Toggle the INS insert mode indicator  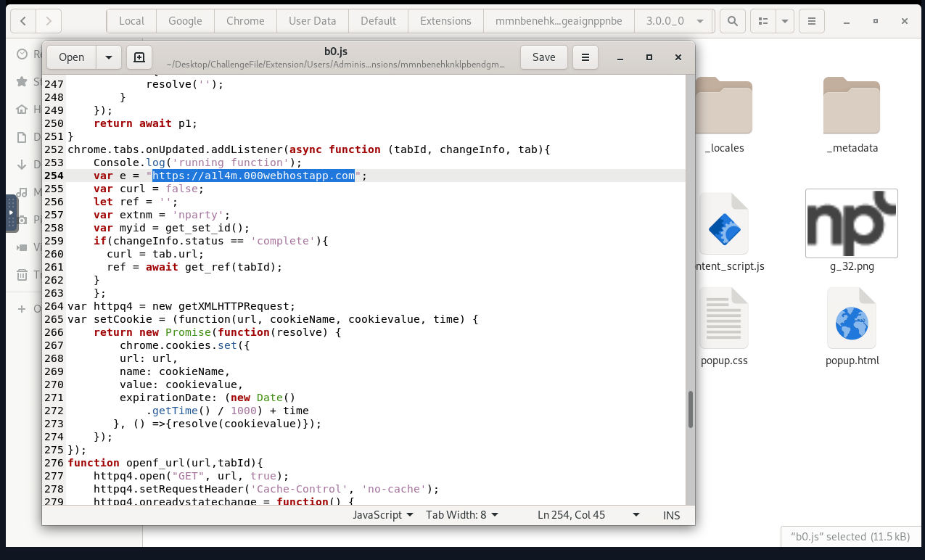pyautogui.click(x=671, y=515)
